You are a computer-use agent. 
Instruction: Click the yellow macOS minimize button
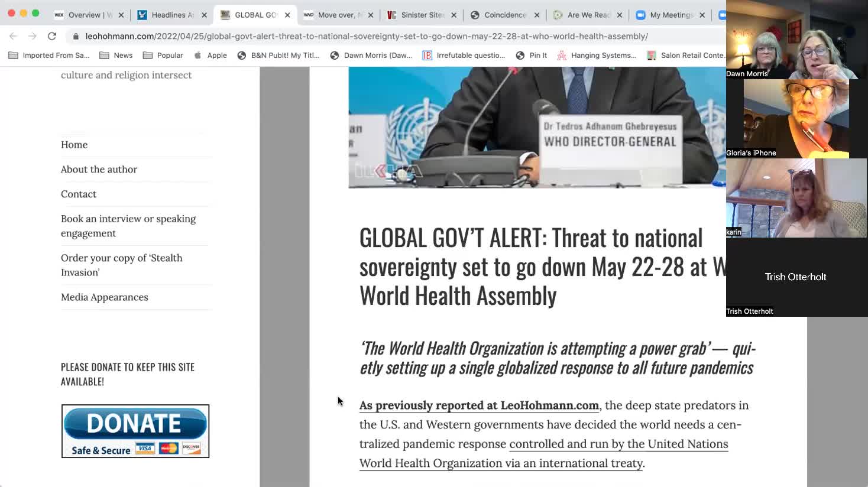click(x=24, y=13)
